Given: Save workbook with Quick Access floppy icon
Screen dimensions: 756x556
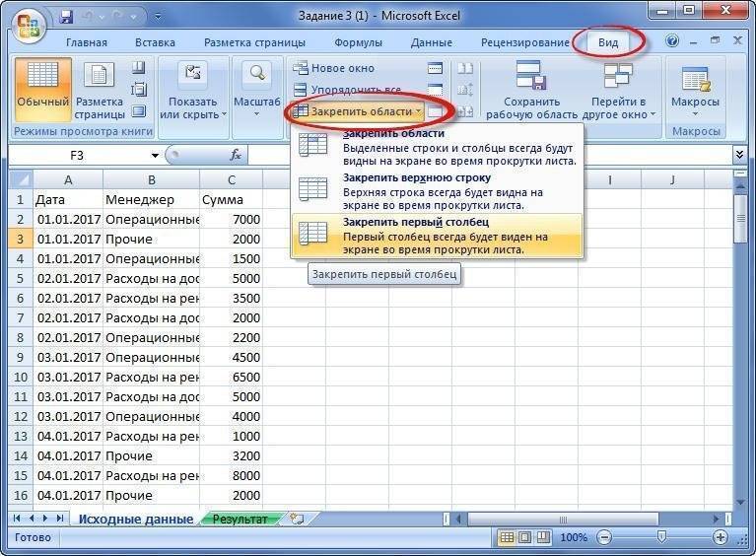Looking at the screenshot, I should pyautogui.click(x=67, y=17).
